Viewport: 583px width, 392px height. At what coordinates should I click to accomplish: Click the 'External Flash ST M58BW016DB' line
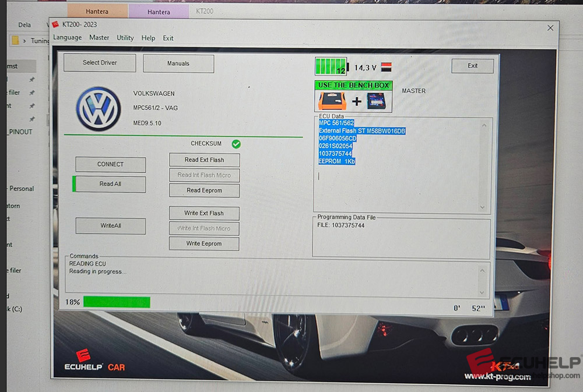click(x=362, y=131)
